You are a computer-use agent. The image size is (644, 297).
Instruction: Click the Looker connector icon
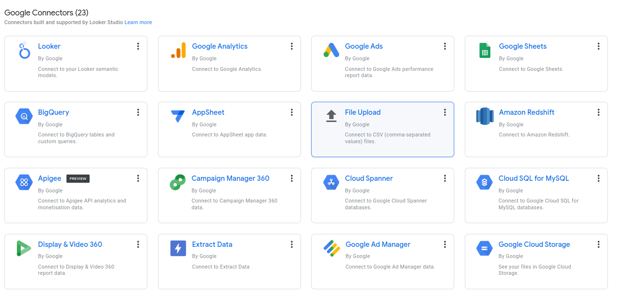pyautogui.click(x=24, y=50)
